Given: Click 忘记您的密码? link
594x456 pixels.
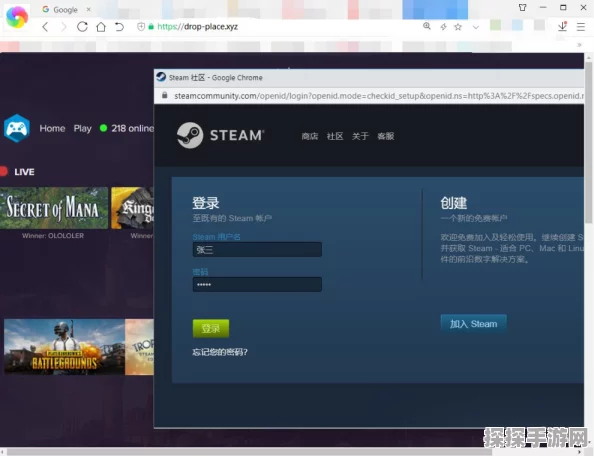Looking at the screenshot, I should click(x=220, y=352).
